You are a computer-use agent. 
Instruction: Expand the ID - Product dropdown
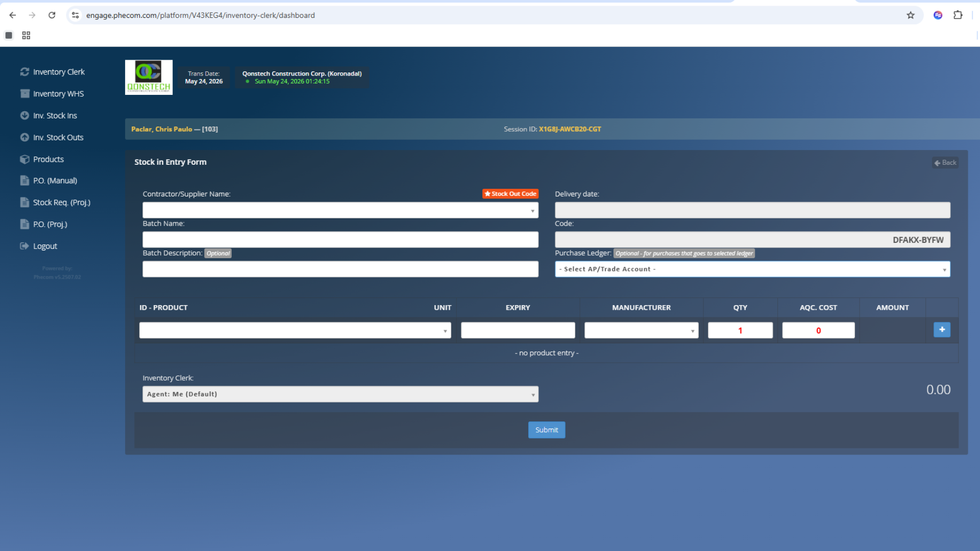pyautogui.click(x=295, y=331)
